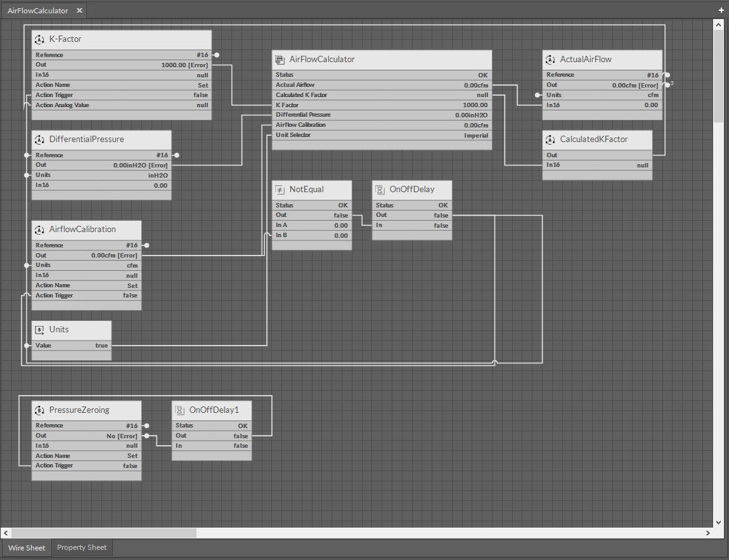This screenshot has height=560, width=729.
Task: Open DifferentialPressure Units inH2O field
Action: pyautogui.click(x=157, y=175)
